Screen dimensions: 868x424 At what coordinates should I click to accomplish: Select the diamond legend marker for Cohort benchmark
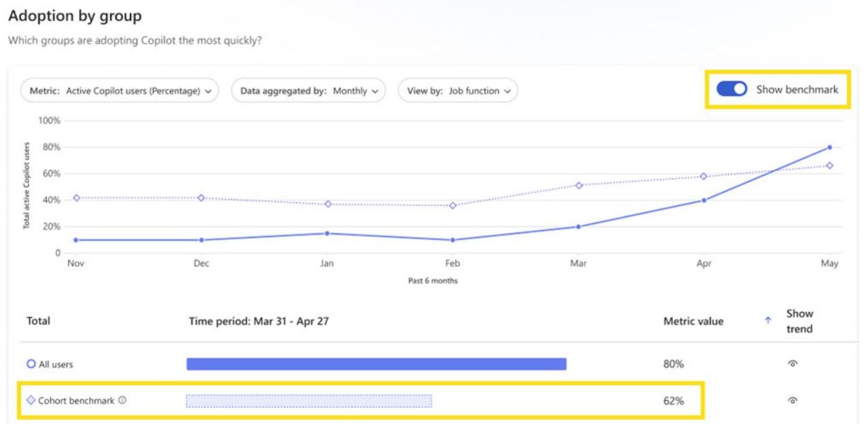[31, 400]
